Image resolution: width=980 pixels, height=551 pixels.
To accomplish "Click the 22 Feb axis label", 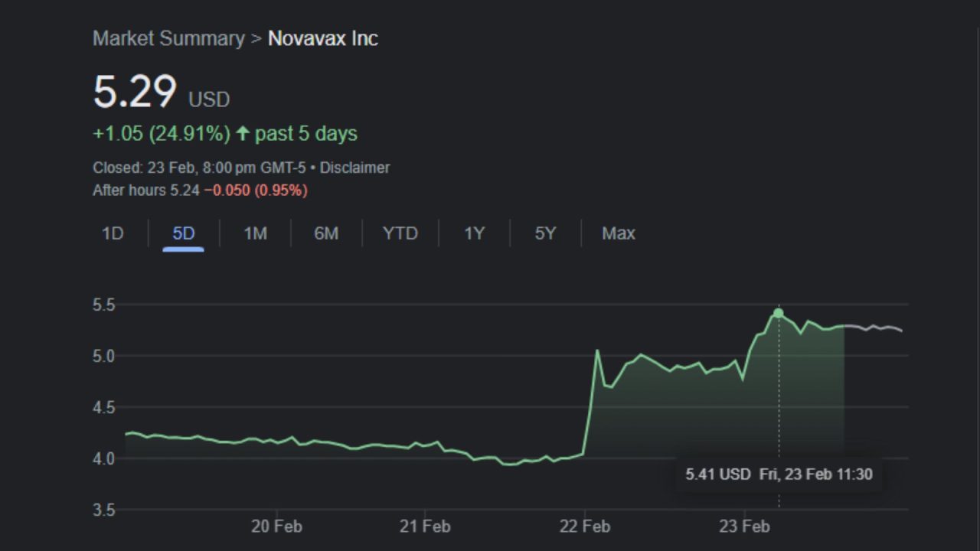I will click(x=585, y=527).
